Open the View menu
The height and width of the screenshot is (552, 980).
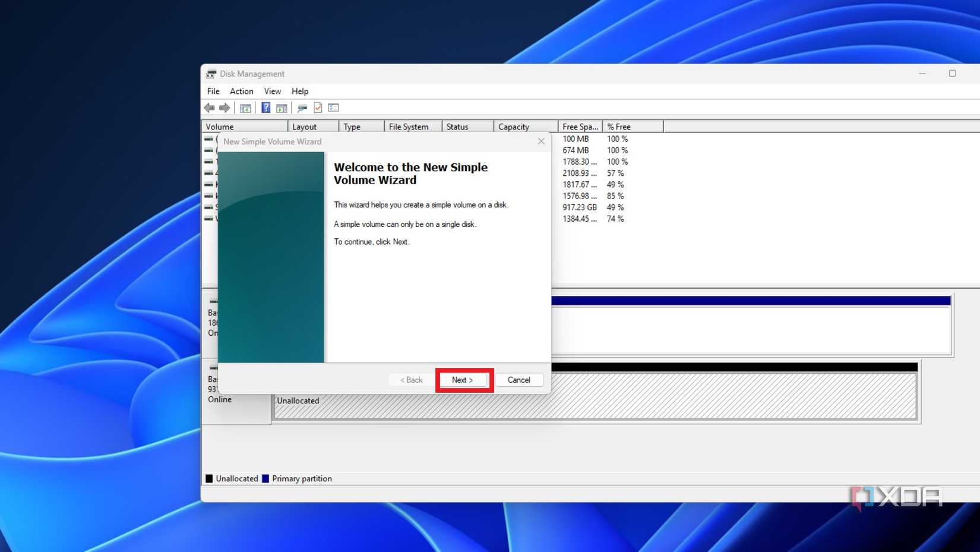(272, 91)
